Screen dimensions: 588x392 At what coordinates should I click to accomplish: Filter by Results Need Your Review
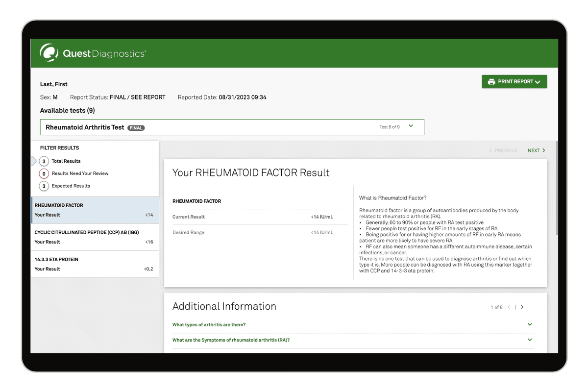click(80, 173)
